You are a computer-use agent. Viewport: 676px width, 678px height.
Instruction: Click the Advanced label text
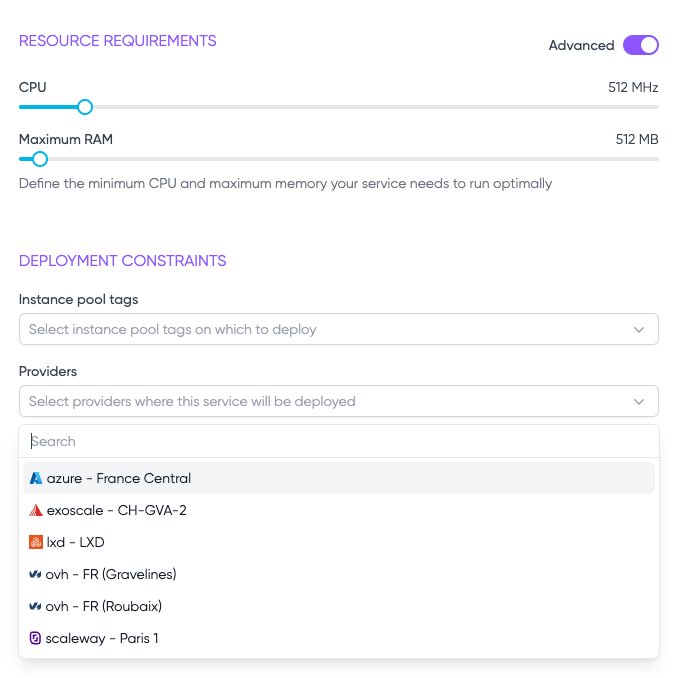coord(581,45)
